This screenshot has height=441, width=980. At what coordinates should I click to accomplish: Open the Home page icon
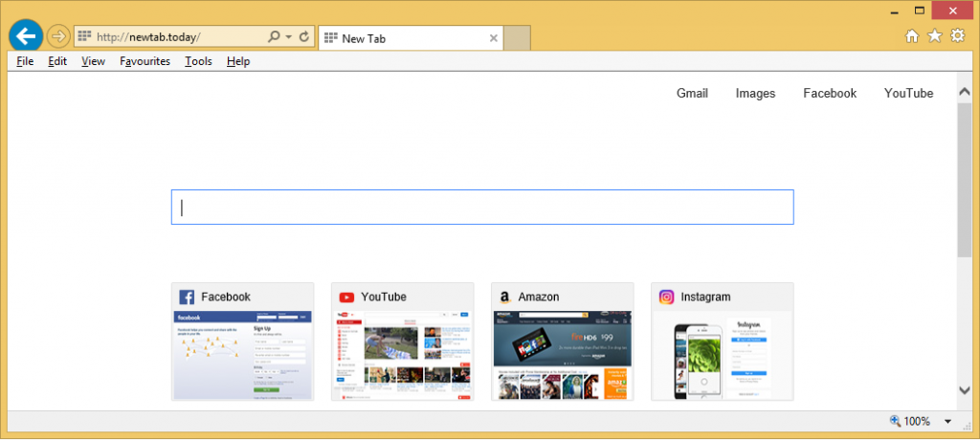pyautogui.click(x=912, y=36)
